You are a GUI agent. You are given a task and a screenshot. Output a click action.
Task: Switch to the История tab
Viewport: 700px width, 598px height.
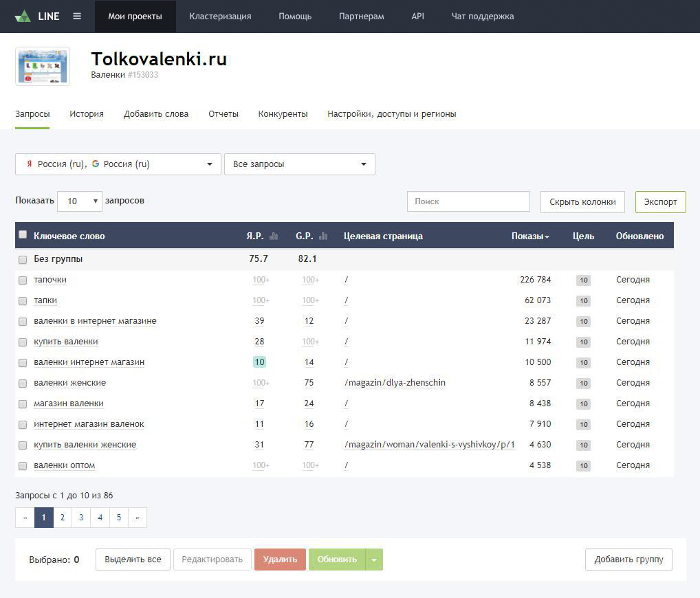[x=87, y=114]
